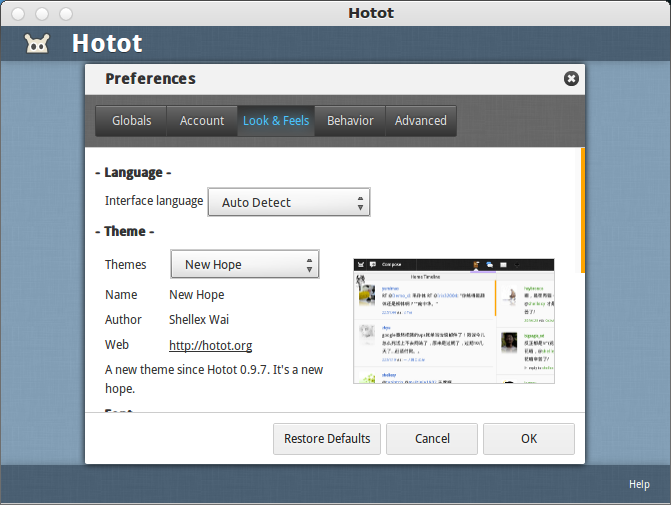The width and height of the screenshot is (671, 505).
Task: Open the Advanced preferences tab
Action: [x=420, y=121]
